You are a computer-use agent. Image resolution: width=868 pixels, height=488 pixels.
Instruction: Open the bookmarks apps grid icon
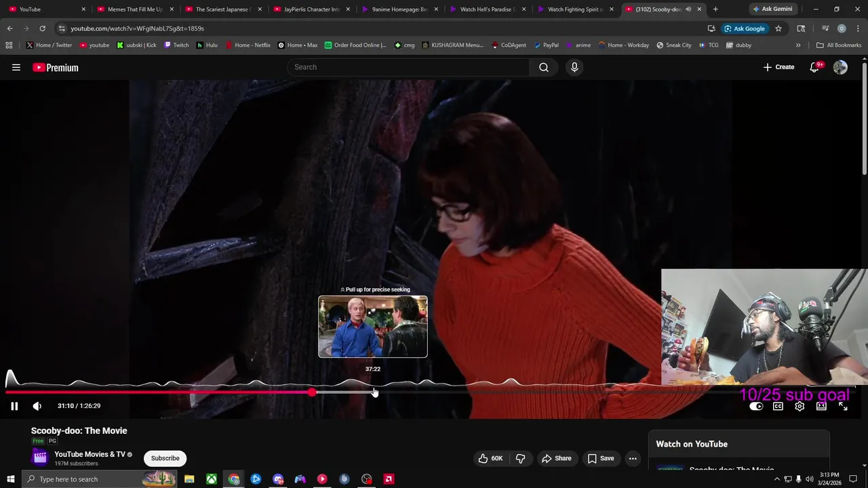[9, 45]
